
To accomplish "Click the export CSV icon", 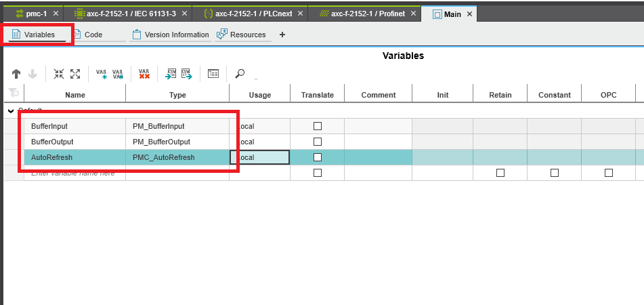I will (187, 74).
